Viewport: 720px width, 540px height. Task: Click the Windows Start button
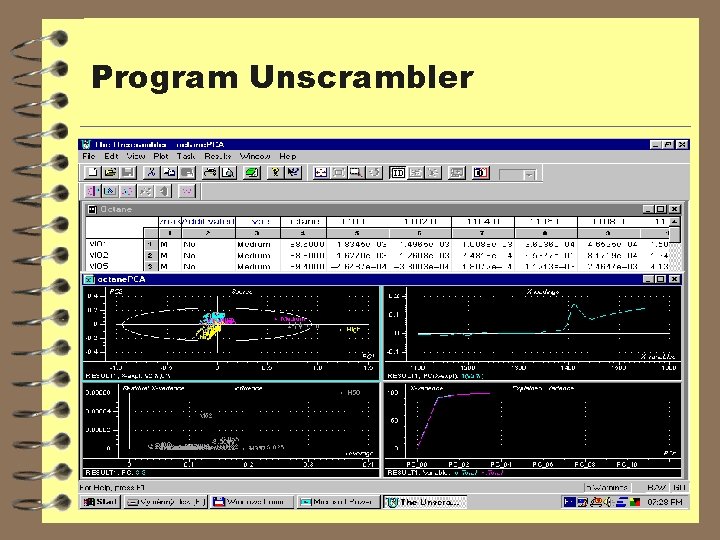pos(101,502)
